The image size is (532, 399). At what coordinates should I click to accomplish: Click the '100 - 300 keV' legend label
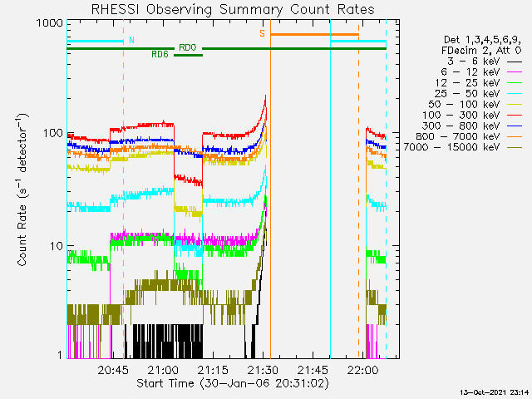click(x=461, y=115)
